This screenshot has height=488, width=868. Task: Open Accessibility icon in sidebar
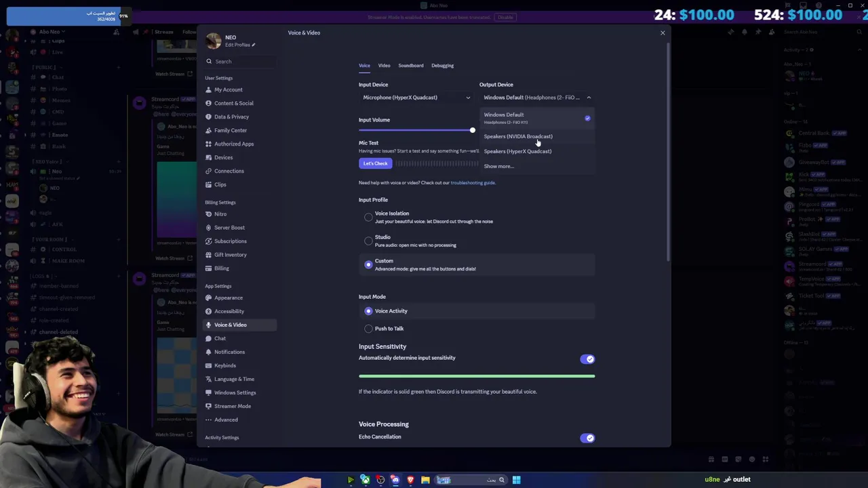click(209, 311)
